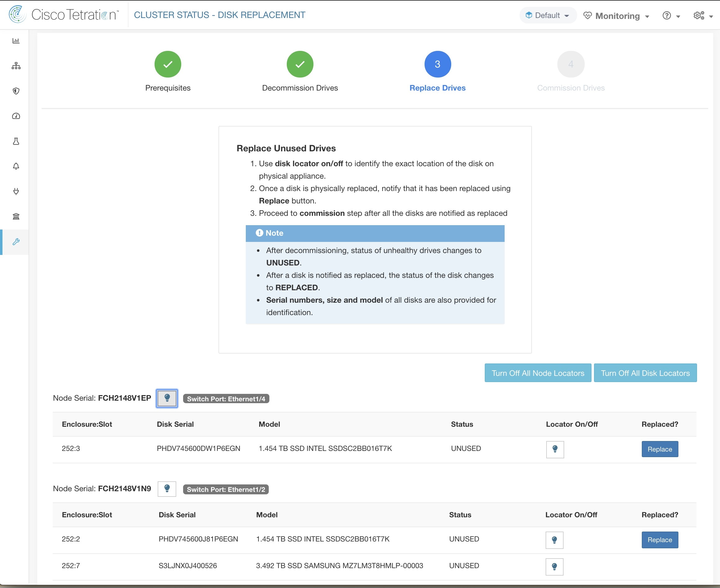The height and width of the screenshot is (588, 720).
Task: Click Turn Off All Node Locators button
Action: 538,372
